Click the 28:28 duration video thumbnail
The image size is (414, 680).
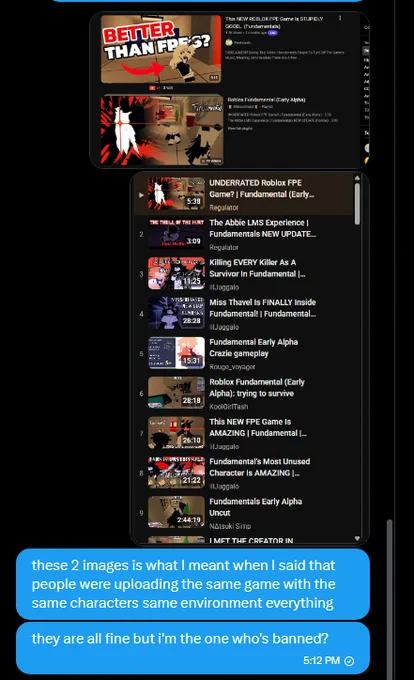click(x=176, y=313)
